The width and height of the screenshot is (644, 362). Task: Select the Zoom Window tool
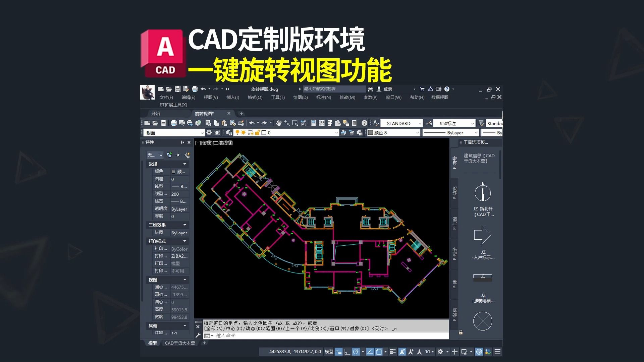pyautogui.click(x=295, y=123)
